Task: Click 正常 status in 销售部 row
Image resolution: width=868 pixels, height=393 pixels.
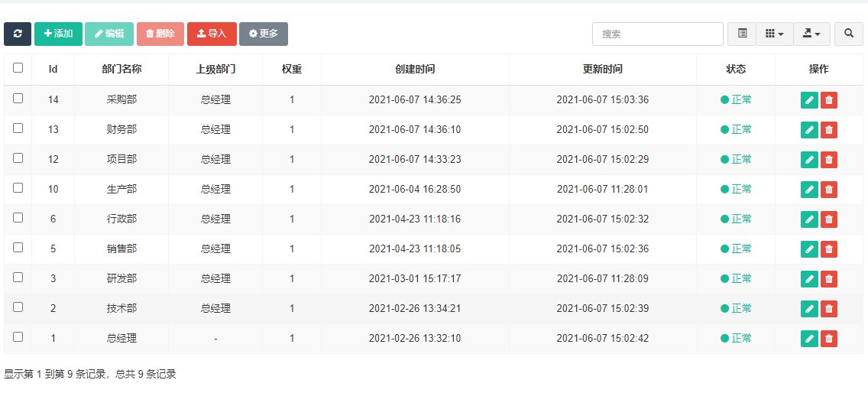Action: [736, 249]
